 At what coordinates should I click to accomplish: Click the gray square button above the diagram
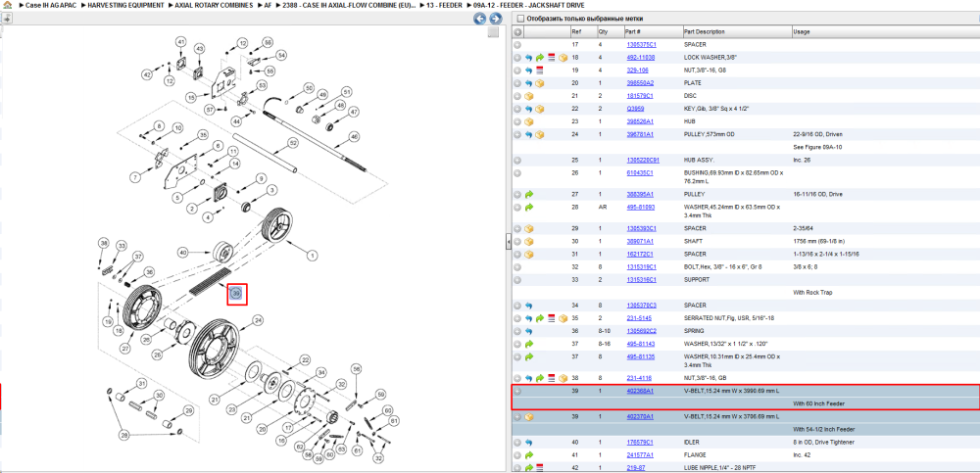coord(493,32)
